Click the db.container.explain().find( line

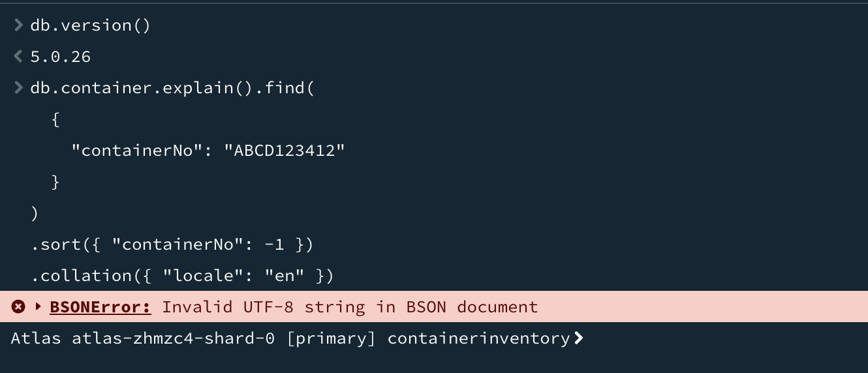172,88
